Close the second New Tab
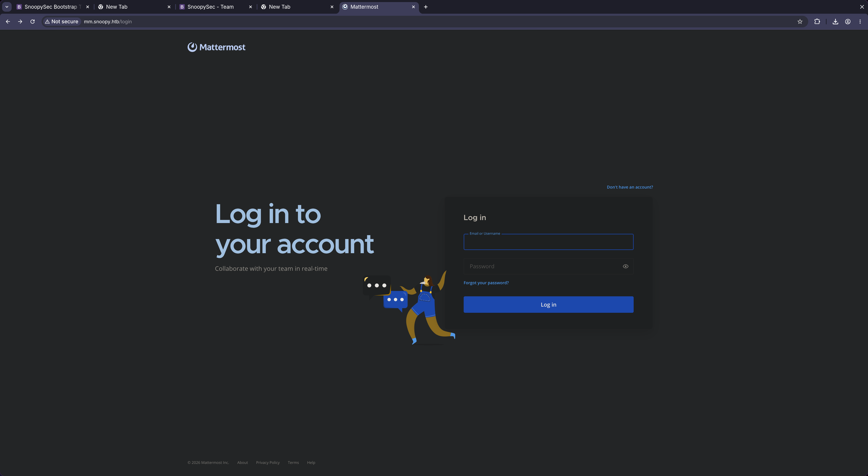 (x=332, y=7)
